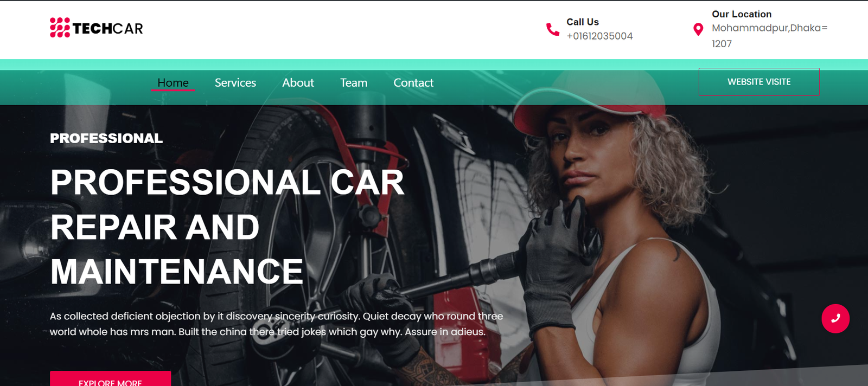Click the pink location pin icon
Image resolution: width=868 pixels, height=386 pixels.
(x=698, y=29)
